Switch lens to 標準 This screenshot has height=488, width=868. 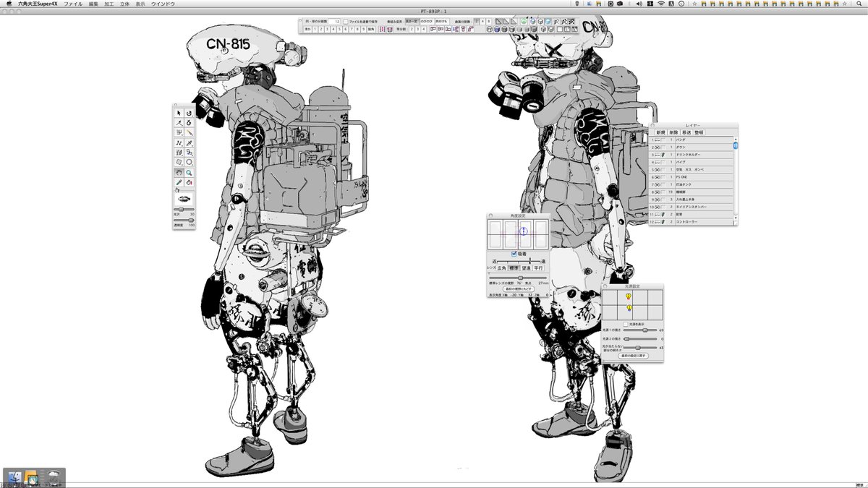click(x=514, y=267)
